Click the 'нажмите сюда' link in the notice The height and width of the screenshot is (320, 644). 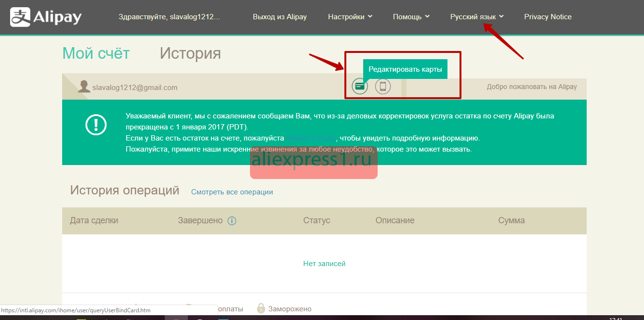tap(311, 138)
